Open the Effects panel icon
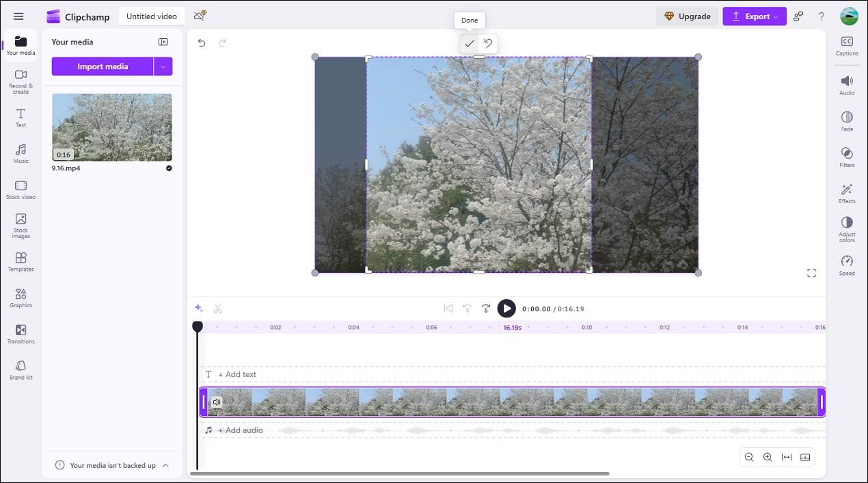The height and width of the screenshot is (483, 868). pos(847,194)
